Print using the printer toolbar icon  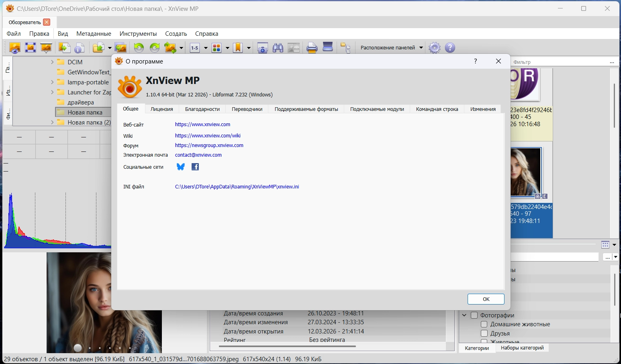312,48
